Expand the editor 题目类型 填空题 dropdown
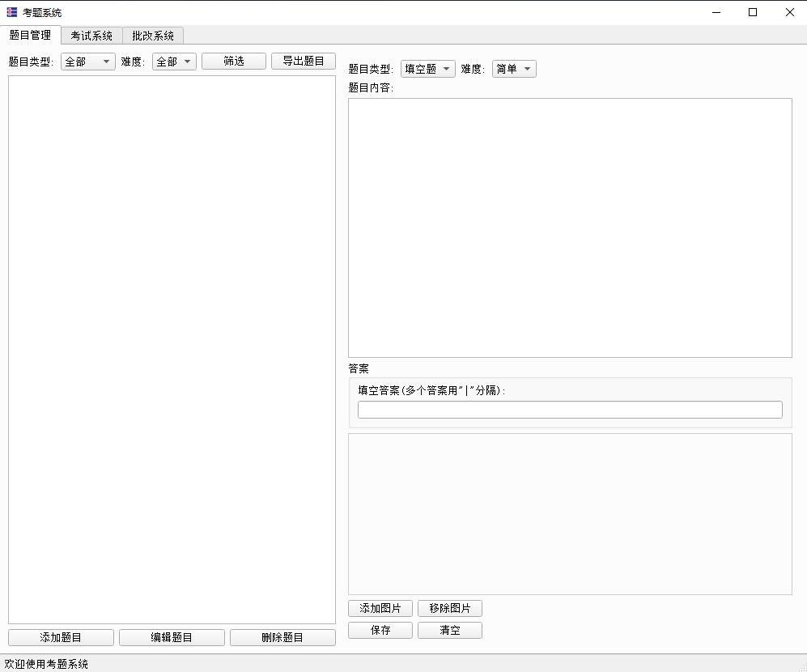Image resolution: width=807 pixels, height=672 pixels. (428, 69)
